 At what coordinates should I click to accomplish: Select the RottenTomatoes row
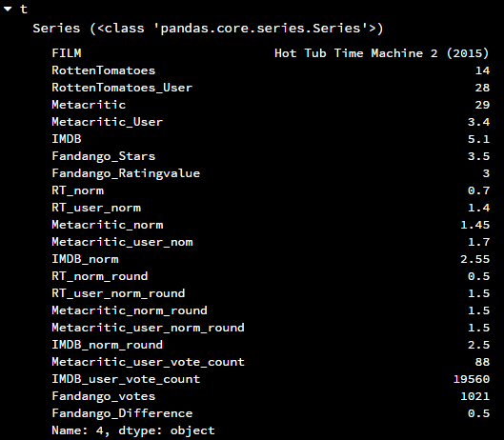[x=271, y=70]
